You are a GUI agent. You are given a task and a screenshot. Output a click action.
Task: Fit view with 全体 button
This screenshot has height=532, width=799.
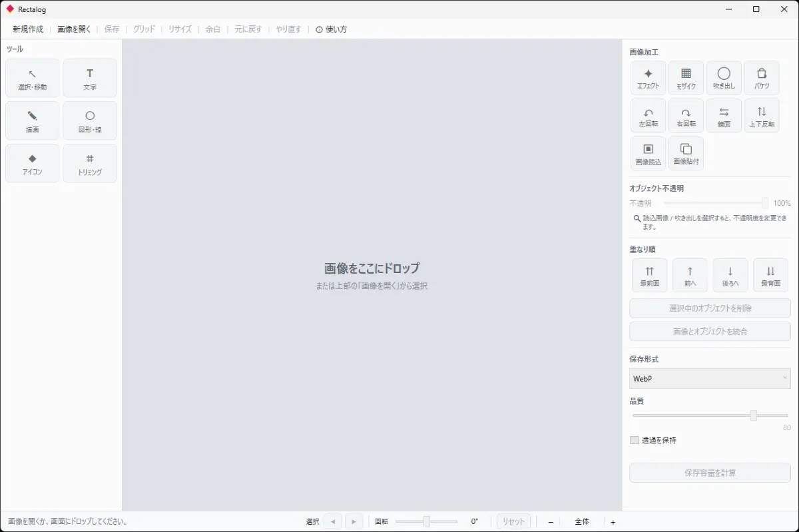[582, 522]
